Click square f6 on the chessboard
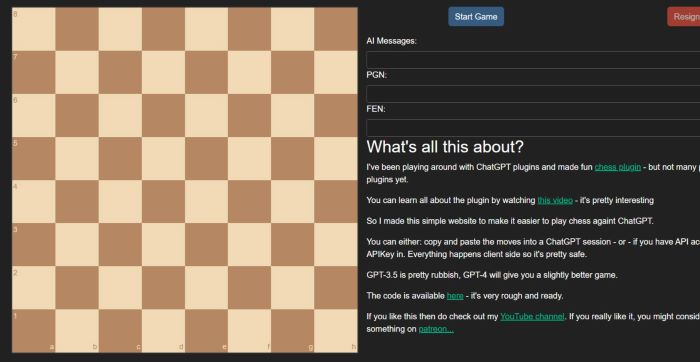 tap(250, 115)
